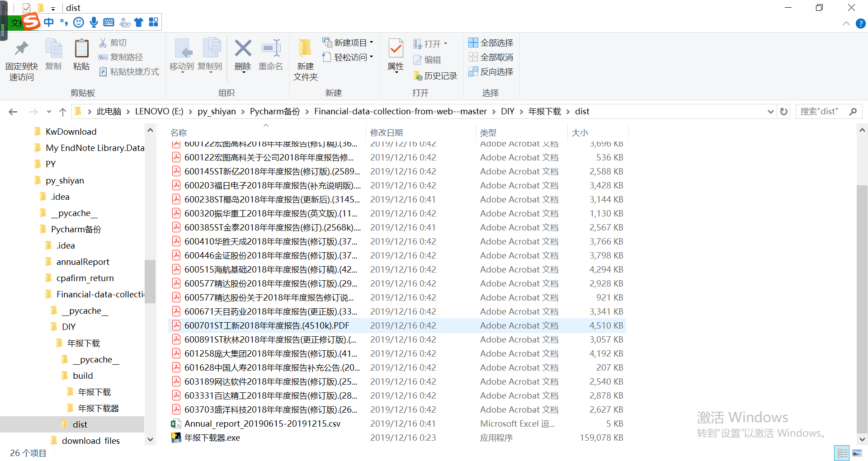This screenshot has width=868, height=461.
Task: Click the Sogou microphone voice input icon
Action: click(94, 22)
